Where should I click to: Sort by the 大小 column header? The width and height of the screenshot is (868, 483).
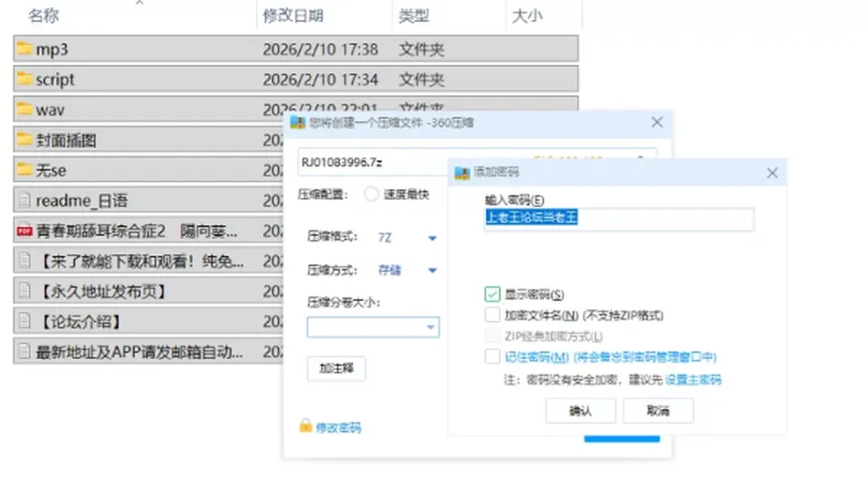click(527, 15)
